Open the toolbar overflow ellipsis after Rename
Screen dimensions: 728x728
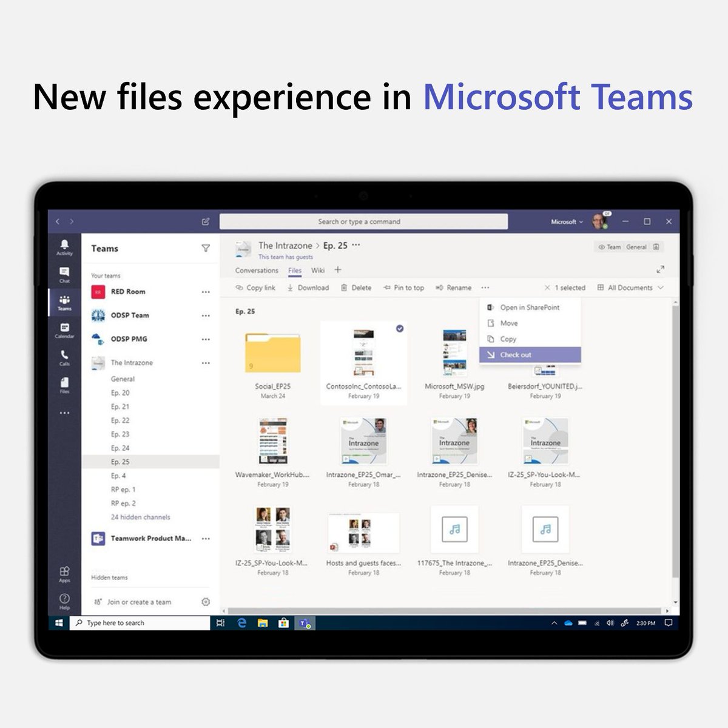click(485, 288)
